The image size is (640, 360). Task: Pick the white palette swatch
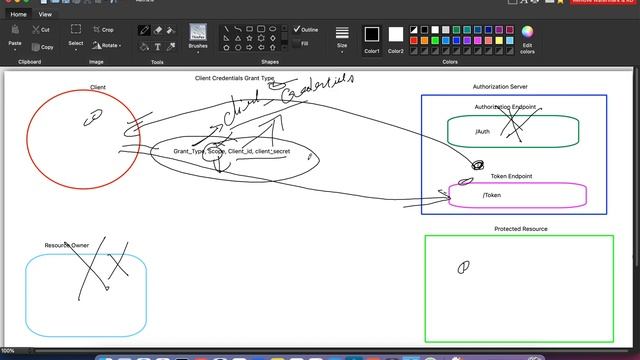pos(435,29)
